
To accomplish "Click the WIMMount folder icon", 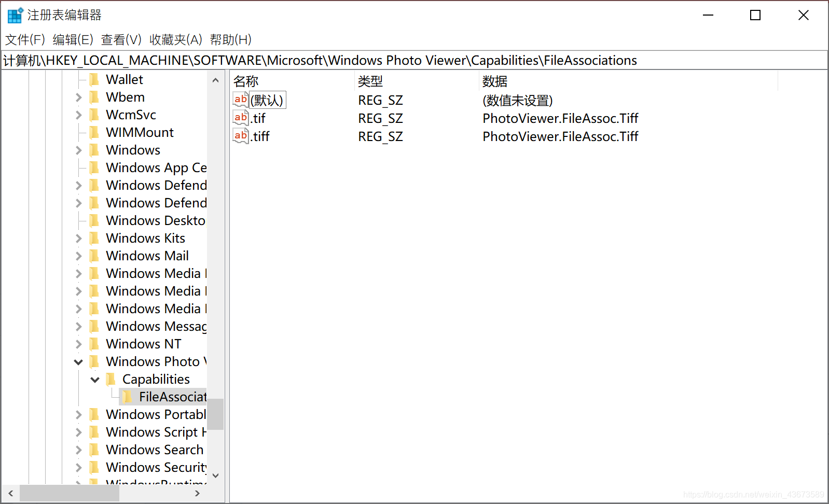I will [94, 132].
